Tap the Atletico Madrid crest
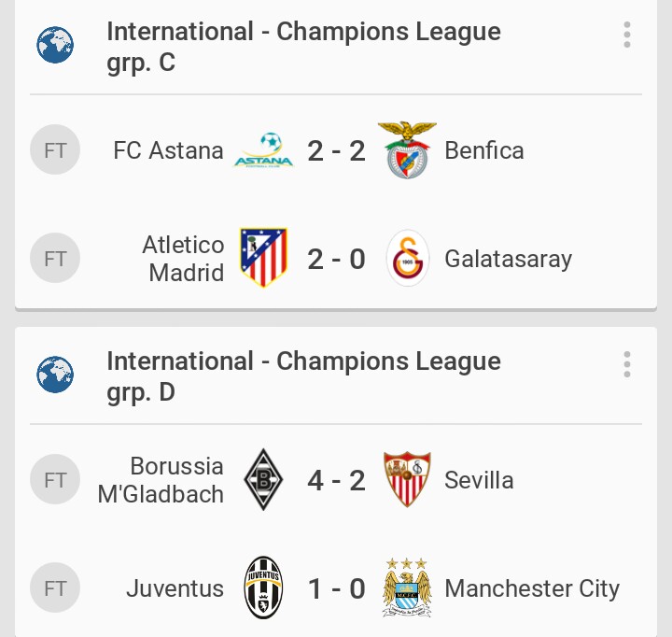 click(263, 258)
